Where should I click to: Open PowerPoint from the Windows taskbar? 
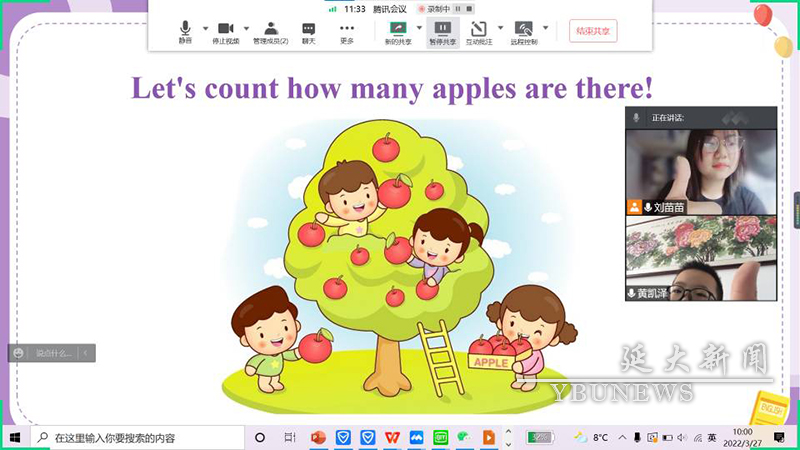click(x=319, y=437)
